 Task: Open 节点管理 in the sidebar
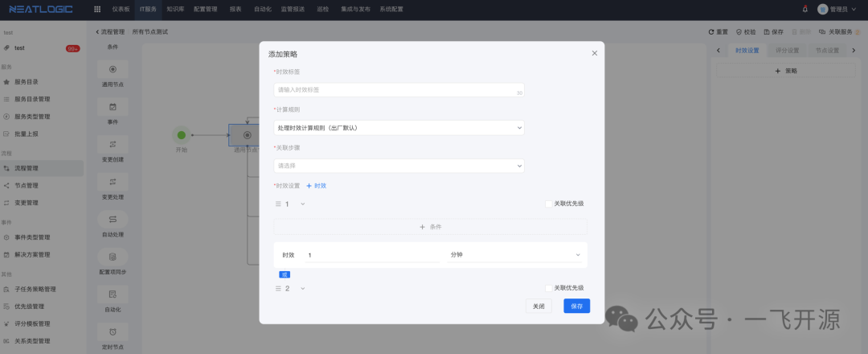pos(26,186)
